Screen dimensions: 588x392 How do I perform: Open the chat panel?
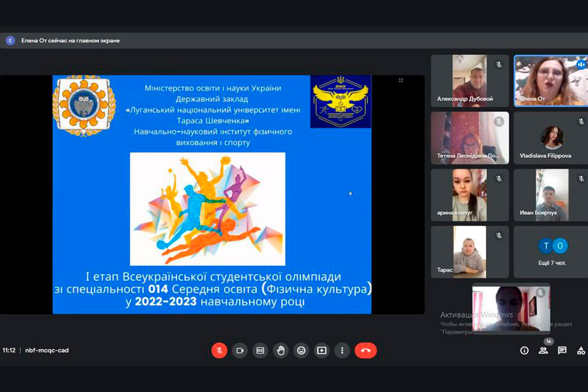point(562,350)
